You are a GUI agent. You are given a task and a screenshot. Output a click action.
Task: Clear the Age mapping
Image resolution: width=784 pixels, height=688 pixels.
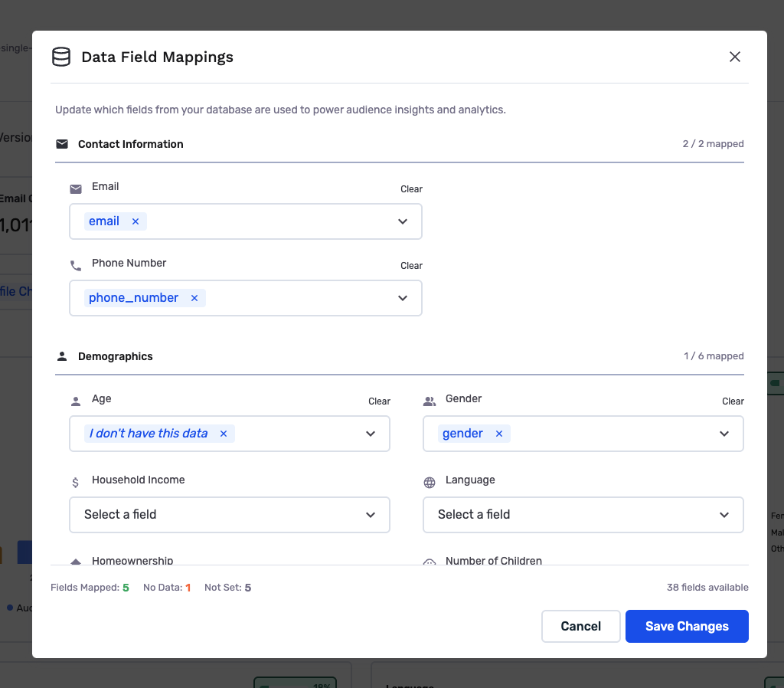pyautogui.click(x=380, y=401)
